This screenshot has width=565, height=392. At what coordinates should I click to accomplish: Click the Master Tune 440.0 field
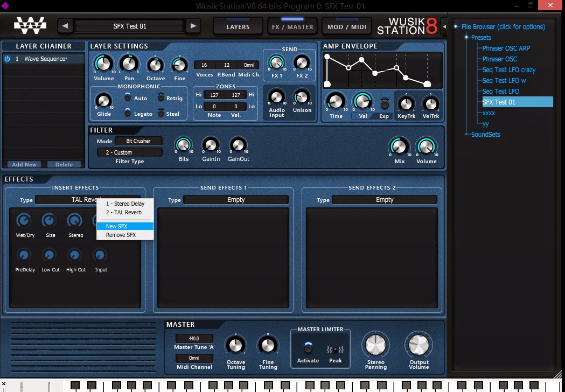[194, 338]
